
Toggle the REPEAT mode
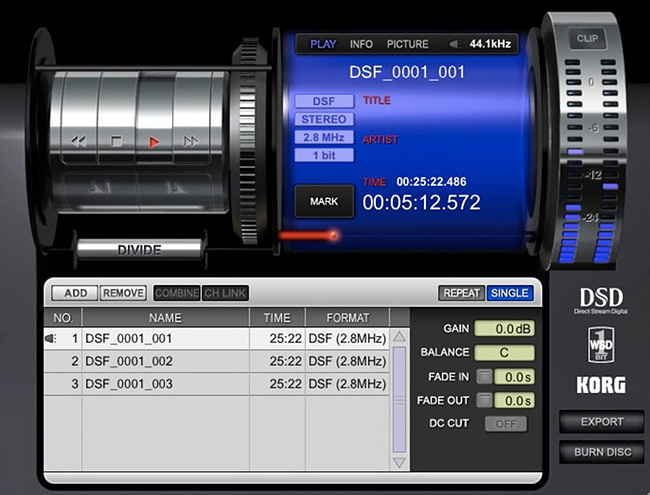[461, 293]
